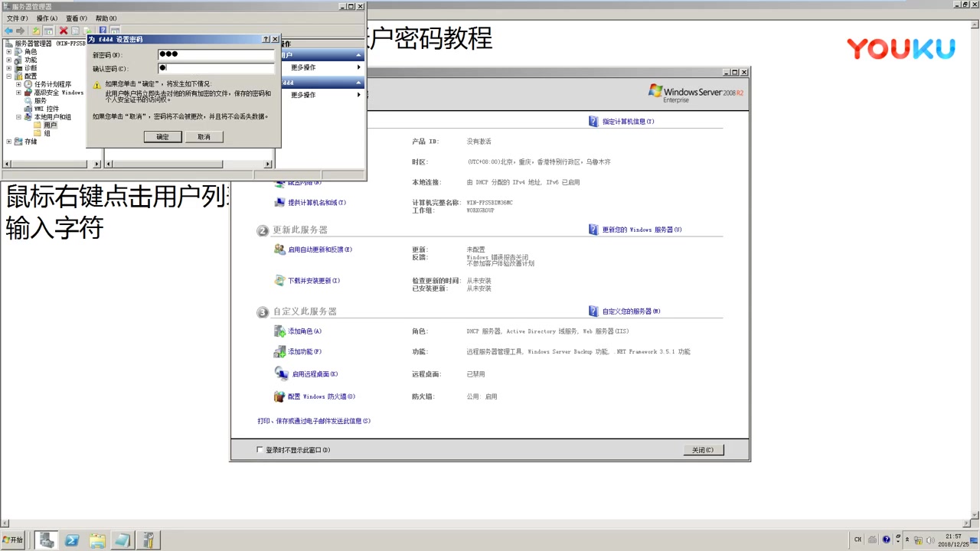980x551 pixels.
Task: Collapse the 配置 tree node
Action: pyautogui.click(x=9, y=77)
